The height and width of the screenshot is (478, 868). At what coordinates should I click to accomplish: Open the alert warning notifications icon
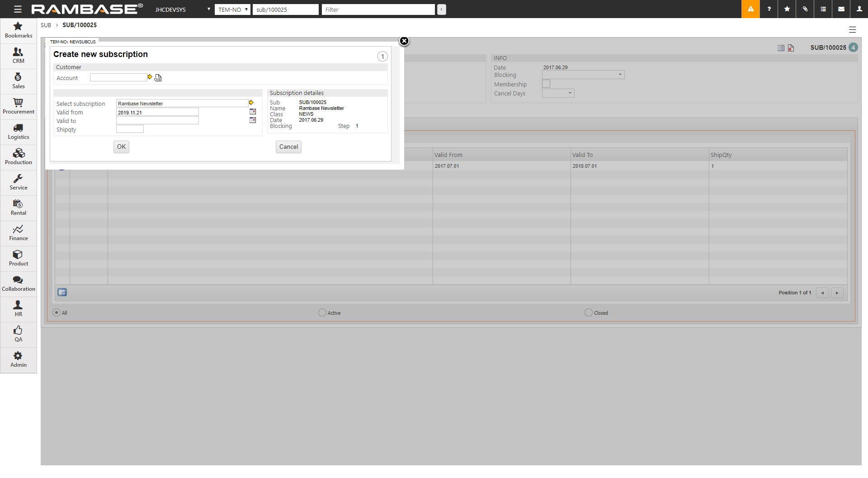click(x=750, y=9)
